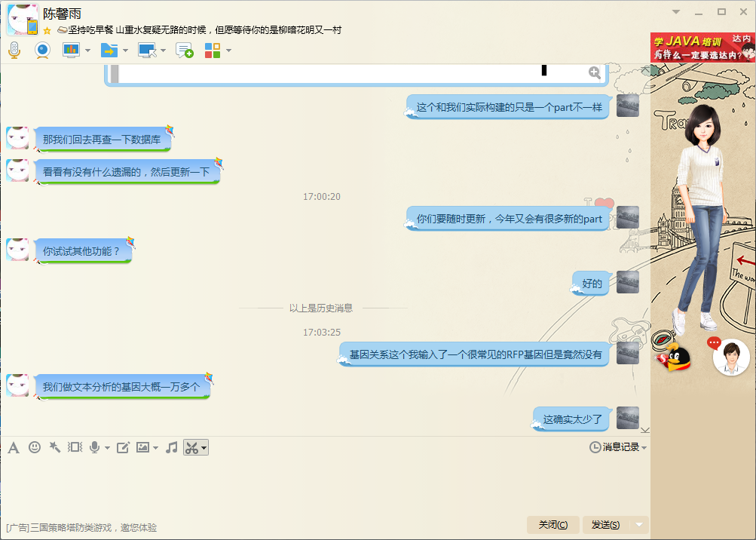Open the emoji smiley picker
Image resolution: width=756 pixels, height=540 pixels.
click(35, 447)
